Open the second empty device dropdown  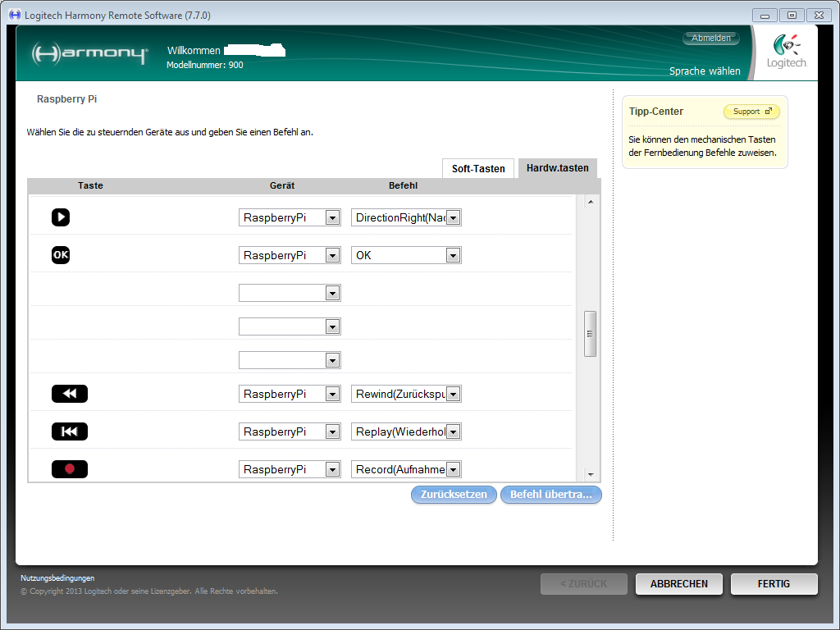coord(290,326)
